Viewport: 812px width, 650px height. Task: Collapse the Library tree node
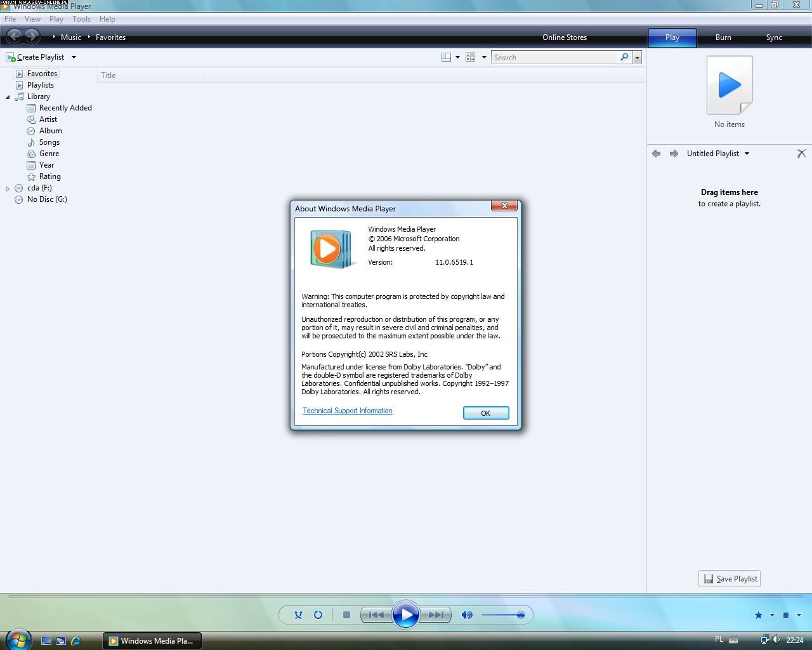(x=8, y=97)
